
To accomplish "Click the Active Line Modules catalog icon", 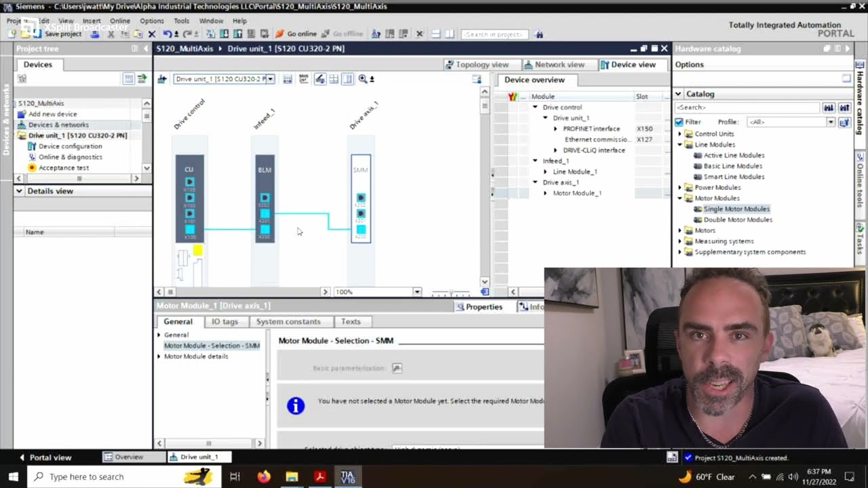I will 698,155.
